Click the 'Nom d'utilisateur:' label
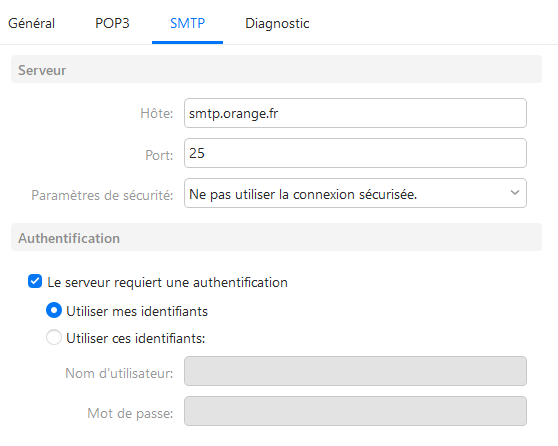558x446 pixels. (119, 373)
